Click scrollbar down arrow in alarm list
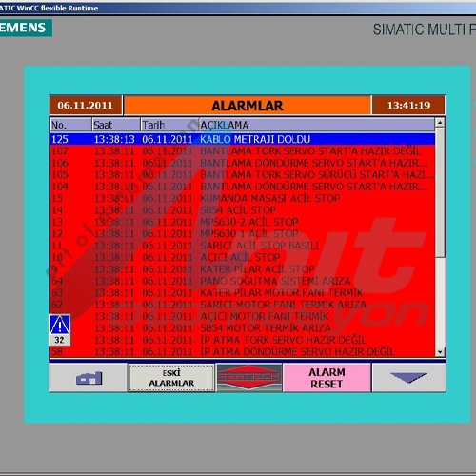 [x=440, y=352]
